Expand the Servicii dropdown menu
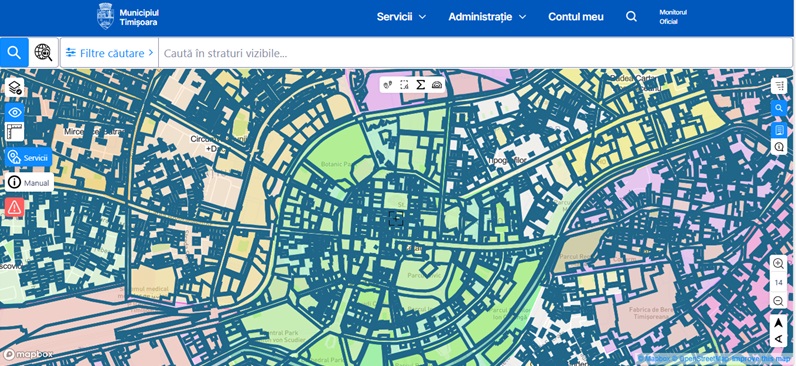This screenshot has height=366, width=796. coord(401,17)
